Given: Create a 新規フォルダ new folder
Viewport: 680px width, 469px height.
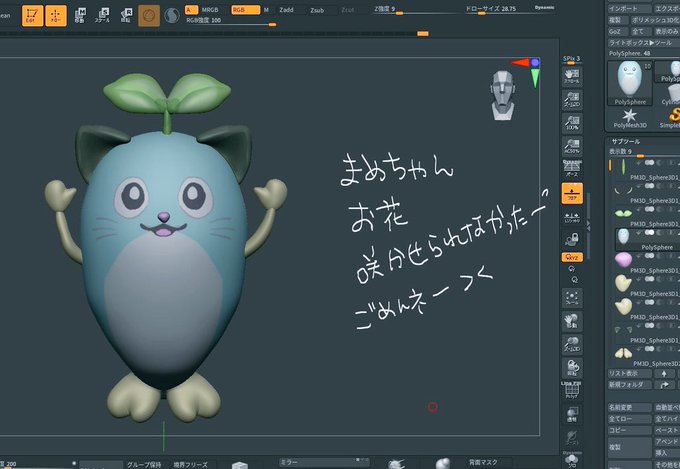Looking at the screenshot, I should [x=629, y=385].
